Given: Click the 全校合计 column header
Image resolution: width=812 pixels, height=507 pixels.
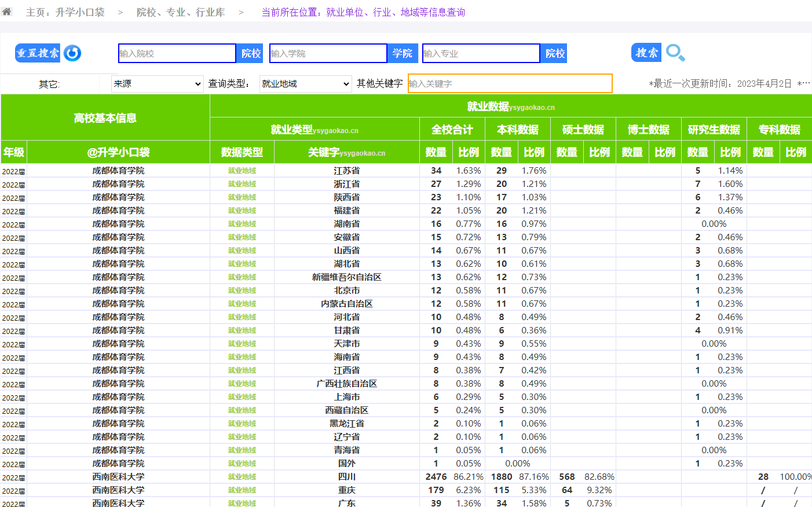Looking at the screenshot, I should tap(452, 130).
